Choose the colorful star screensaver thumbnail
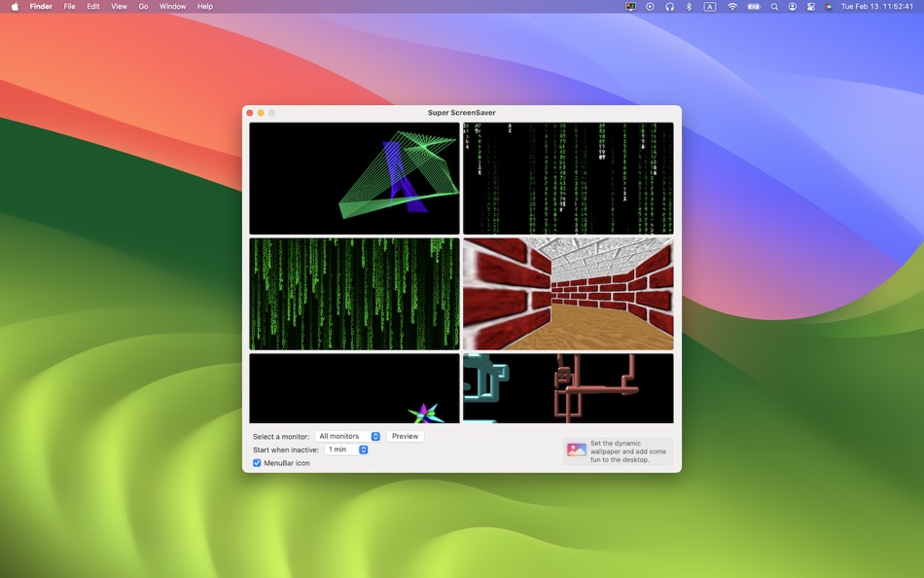The height and width of the screenshot is (578, 924). (x=354, y=388)
